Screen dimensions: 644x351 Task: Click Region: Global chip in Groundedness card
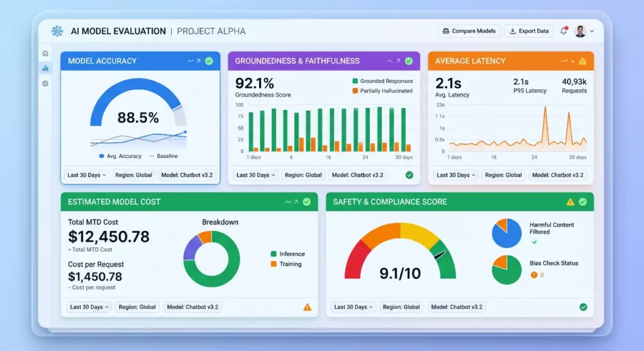coord(303,175)
